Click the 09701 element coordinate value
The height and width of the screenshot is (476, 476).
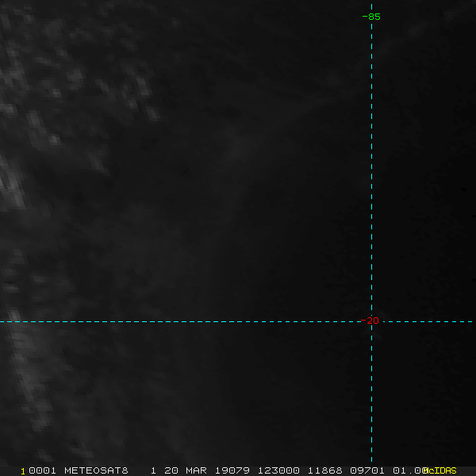[367, 470]
